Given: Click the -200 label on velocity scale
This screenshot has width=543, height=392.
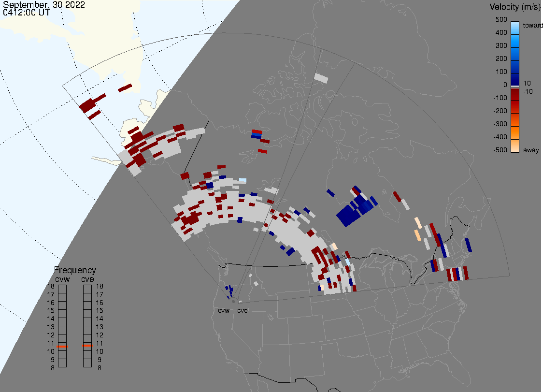Looking at the screenshot, I should point(500,111).
